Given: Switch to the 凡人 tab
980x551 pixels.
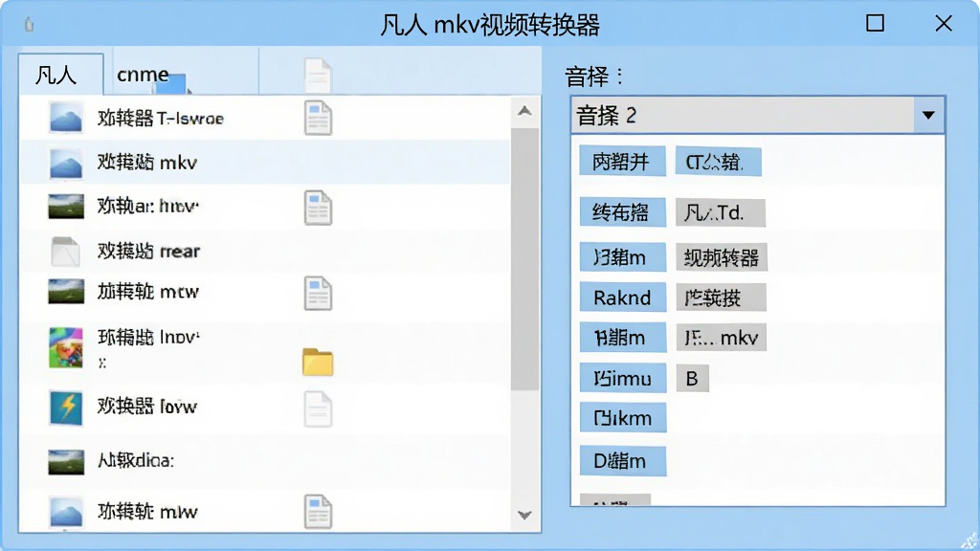Looking at the screenshot, I should tap(61, 75).
